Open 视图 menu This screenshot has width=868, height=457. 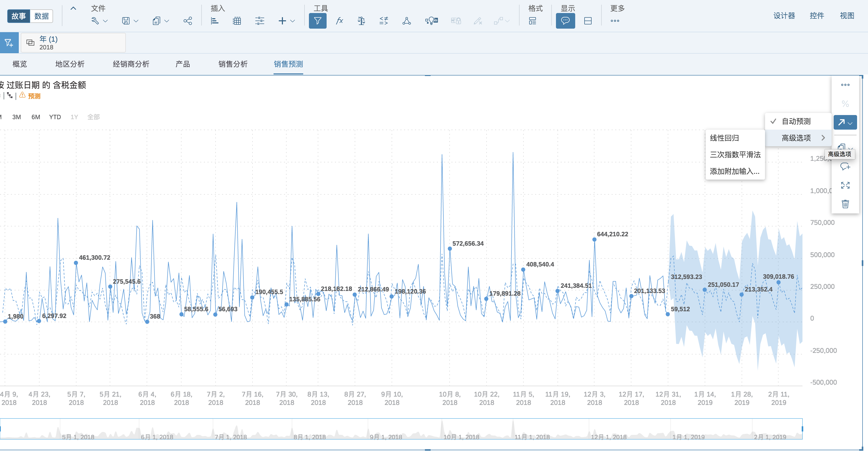pos(847,16)
